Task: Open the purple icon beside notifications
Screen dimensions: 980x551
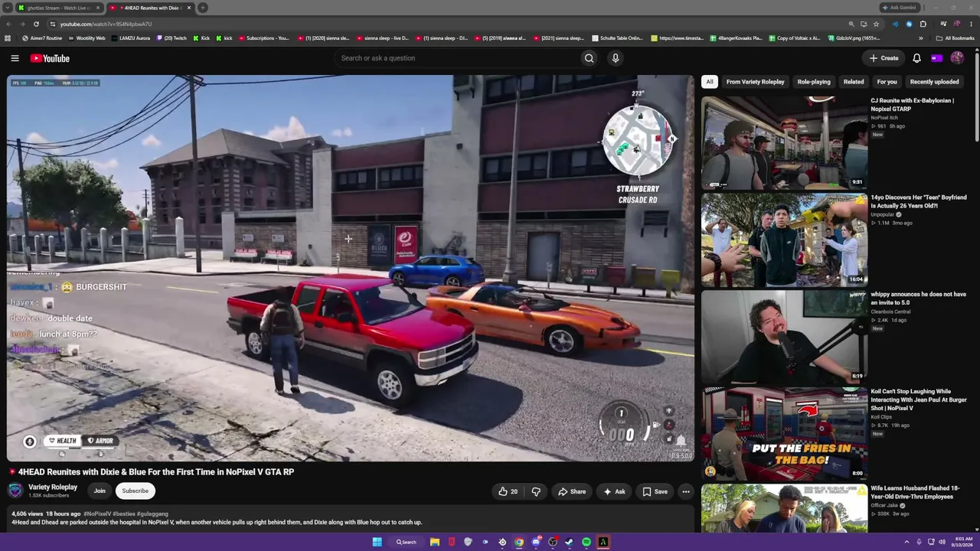Action: 936,58
